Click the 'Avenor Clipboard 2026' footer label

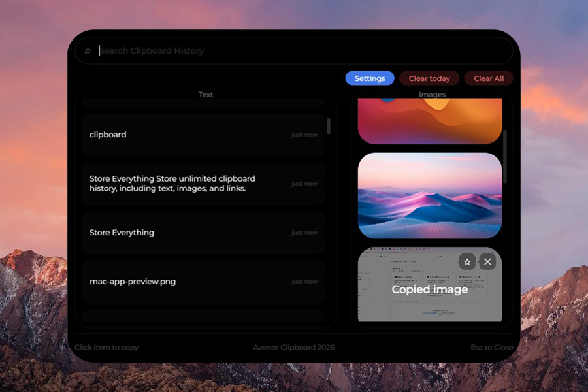(294, 347)
